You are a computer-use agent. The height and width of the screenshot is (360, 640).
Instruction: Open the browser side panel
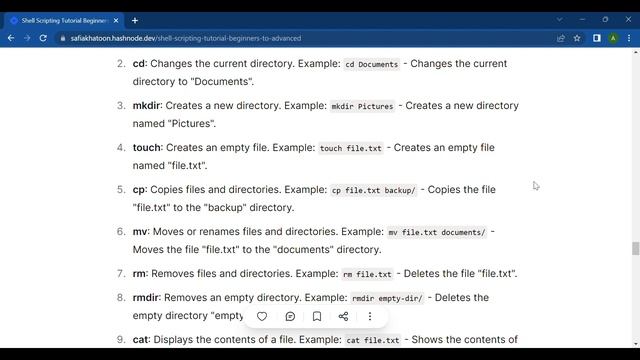[x=597, y=38]
